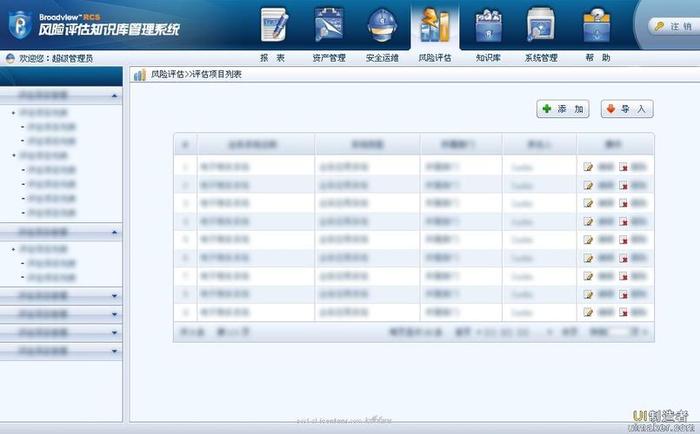
Task: Click delete icon in last table row
Action: 623,312
